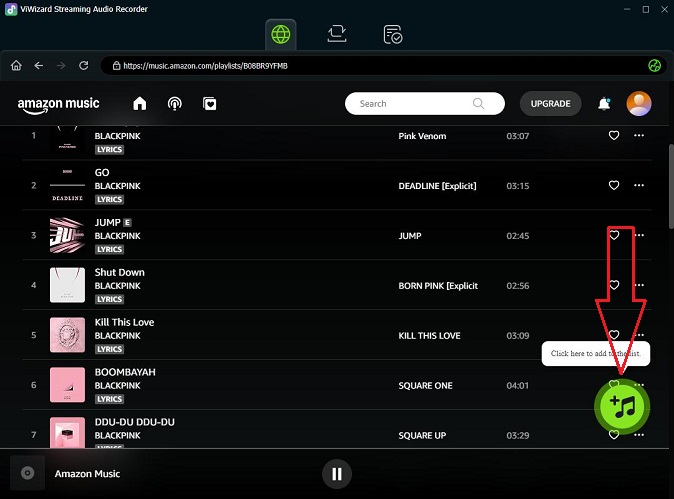Open more options for DDU-DU DDU-DU track
The image size is (674, 499).
coord(639,435)
